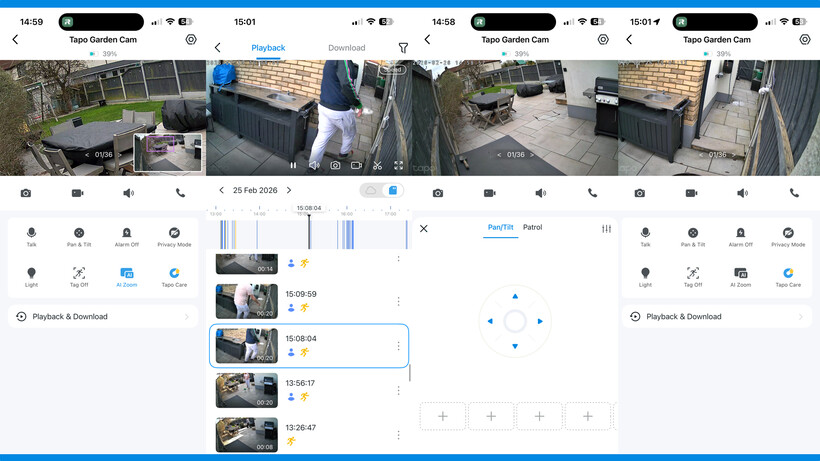Toggle Privacy Mode on the brick-wall live view screen
This screenshot has width=820, height=461.
coord(788,236)
